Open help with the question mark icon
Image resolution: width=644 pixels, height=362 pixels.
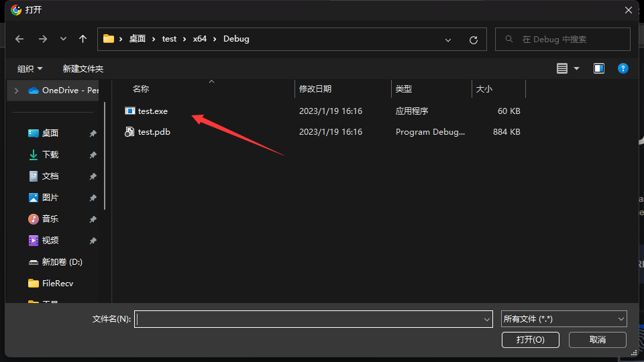tap(623, 68)
